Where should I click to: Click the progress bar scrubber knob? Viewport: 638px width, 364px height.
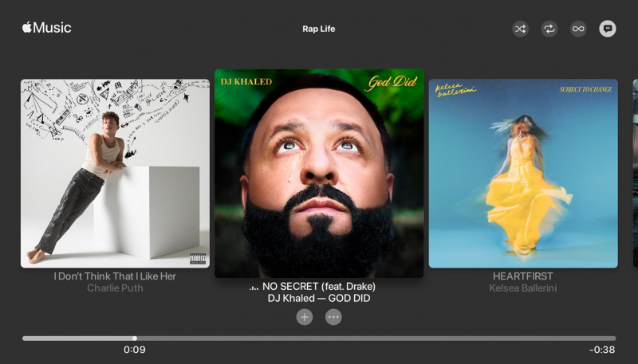point(134,339)
